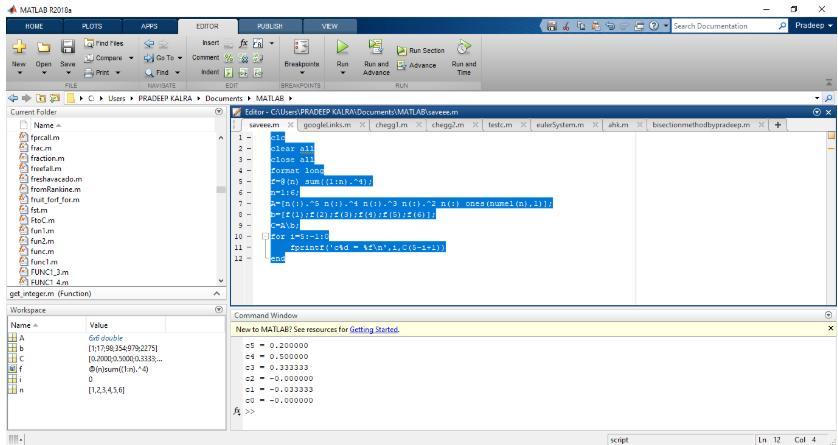
Task: Collapse the get_integer.m details panel
Action: (x=218, y=293)
